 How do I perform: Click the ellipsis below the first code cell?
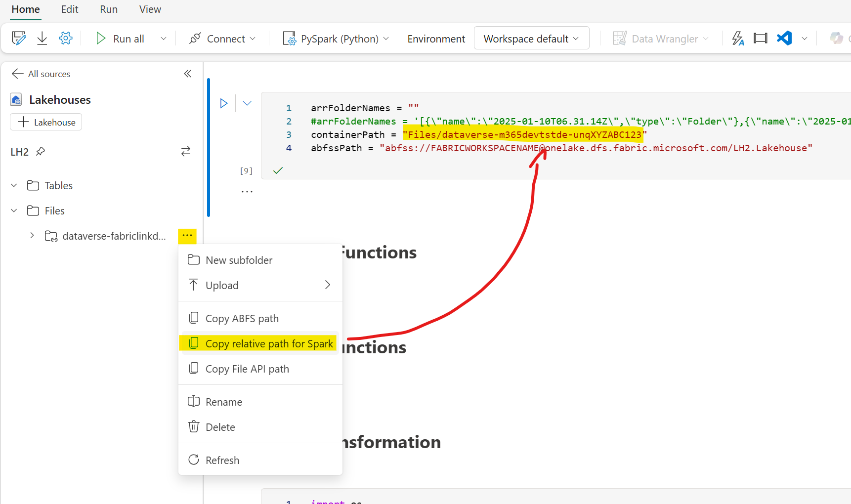(x=247, y=191)
